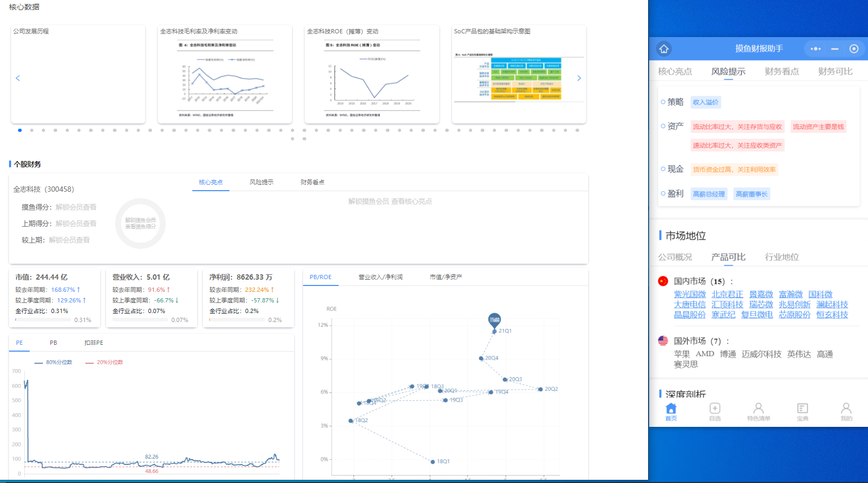The width and height of the screenshot is (868, 483).
Task: Open 全志科技毛利率及净利率变动 chart thumbnail
Action: point(225,74)
